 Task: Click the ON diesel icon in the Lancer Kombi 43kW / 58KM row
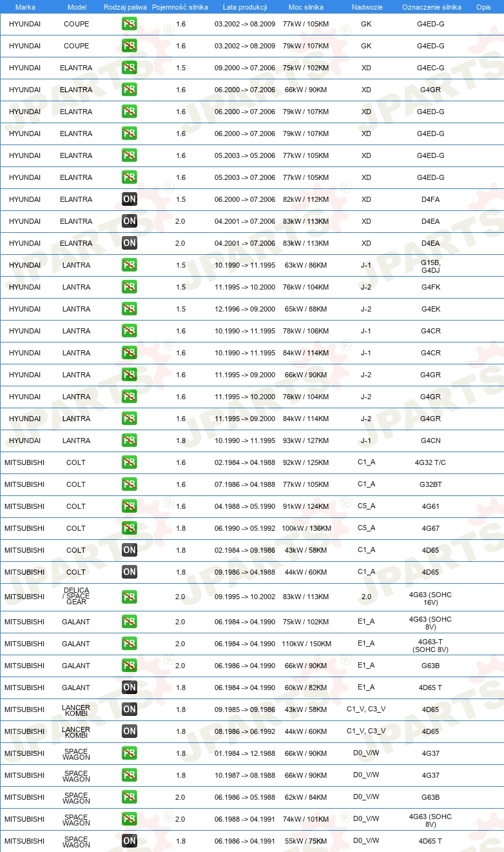(x=130, y=709)
